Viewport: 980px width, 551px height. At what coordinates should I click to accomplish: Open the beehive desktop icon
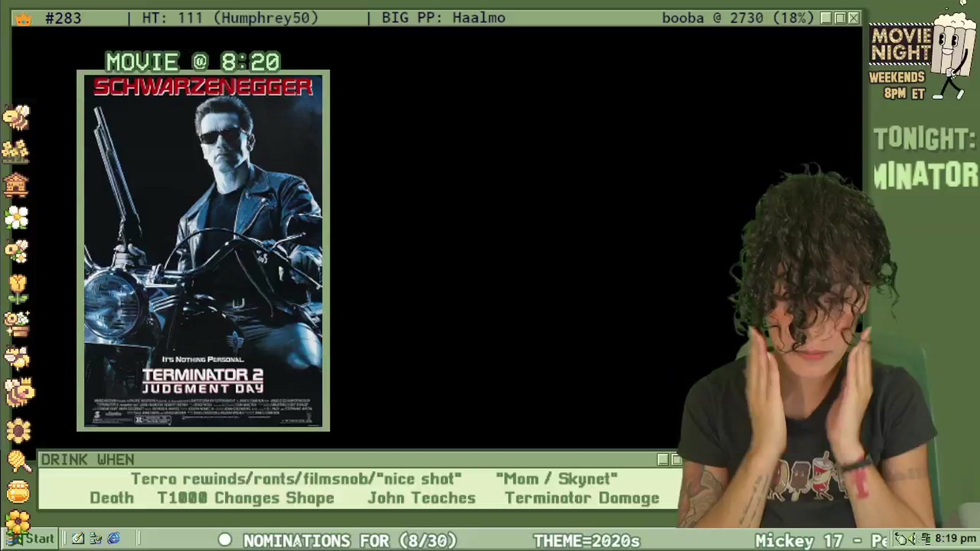tap(16, 185)
